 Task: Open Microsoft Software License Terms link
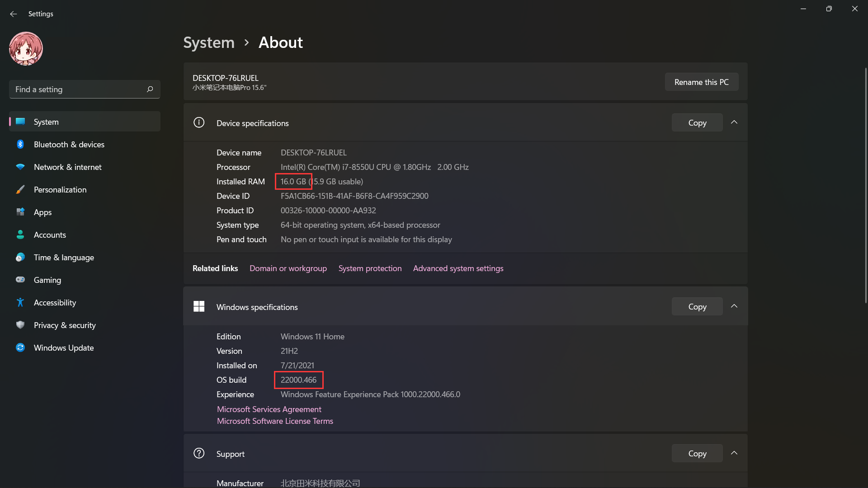coord(275,421)
